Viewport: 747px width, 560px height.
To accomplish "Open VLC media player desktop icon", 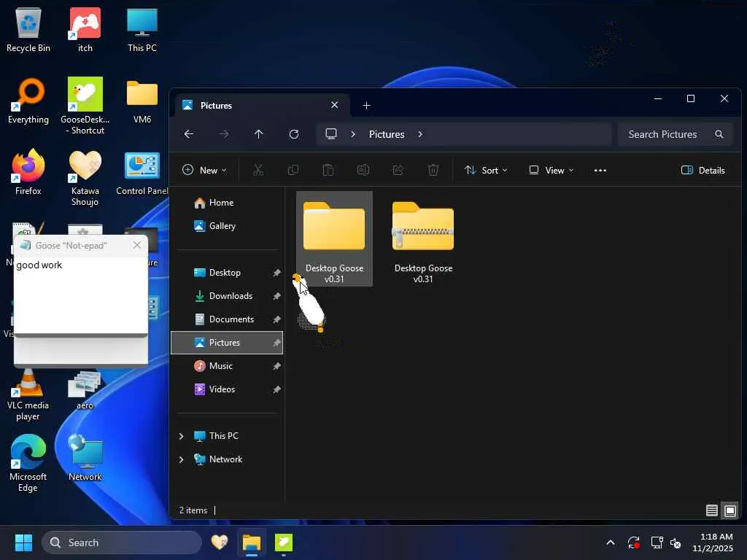I will pyautogui.click(x=28, y=395).
